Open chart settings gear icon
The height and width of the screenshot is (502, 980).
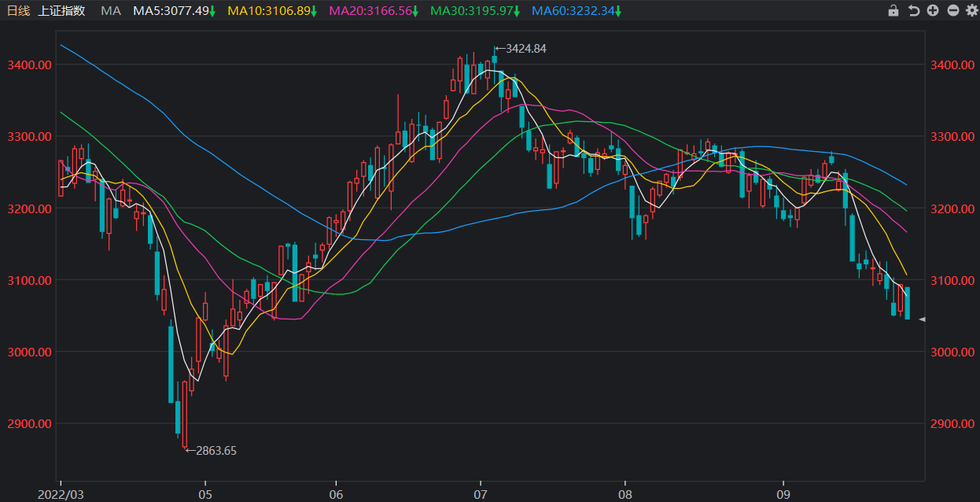(971, 11)
